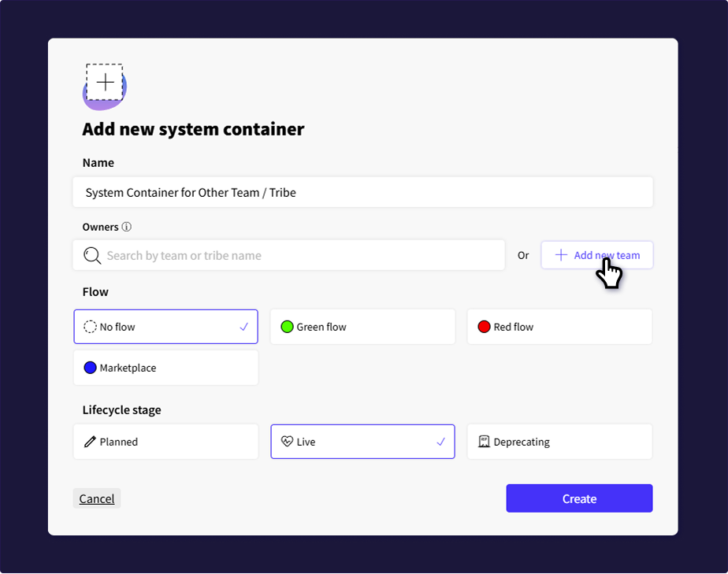Click the dashed plus container icon
Viewport: 728px width, 574px height.
point(105,83)
